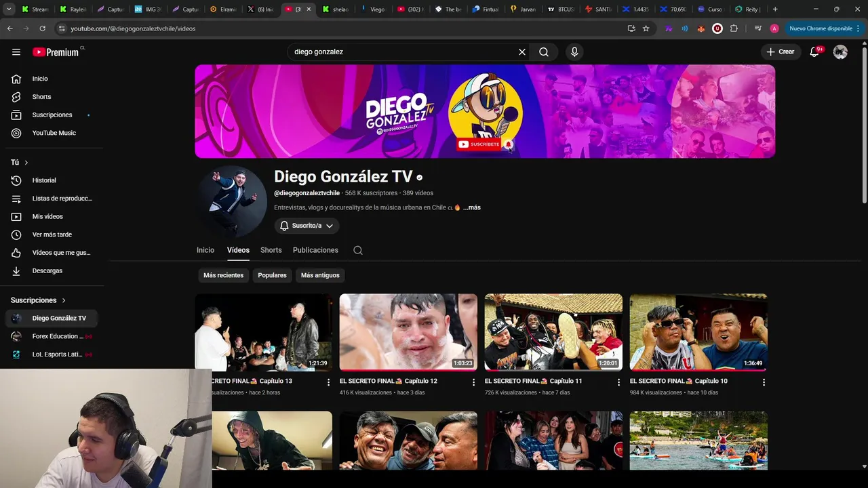Screen dimensions: 868x488
Task: Bookmark the page with the star icon
Action: tap(646, 28)
